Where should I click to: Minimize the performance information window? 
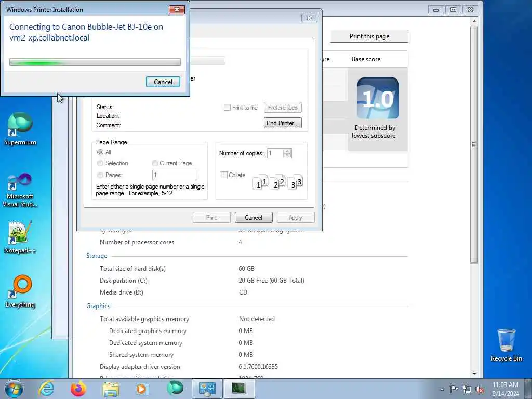[436, 10]
